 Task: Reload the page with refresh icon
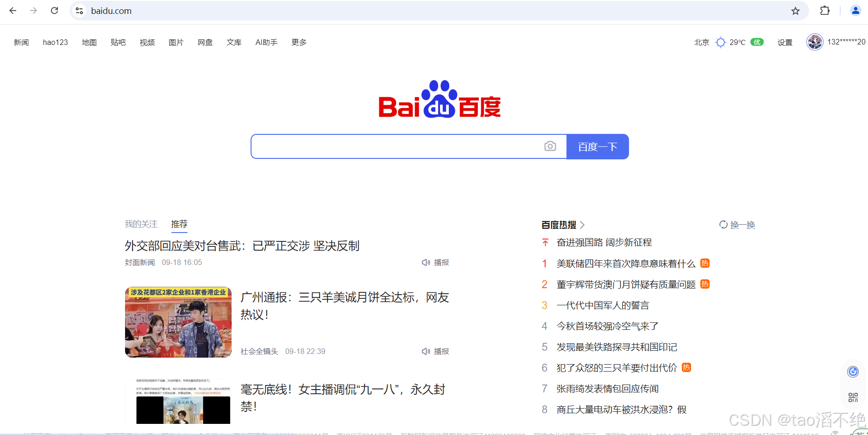coord(54,11)
